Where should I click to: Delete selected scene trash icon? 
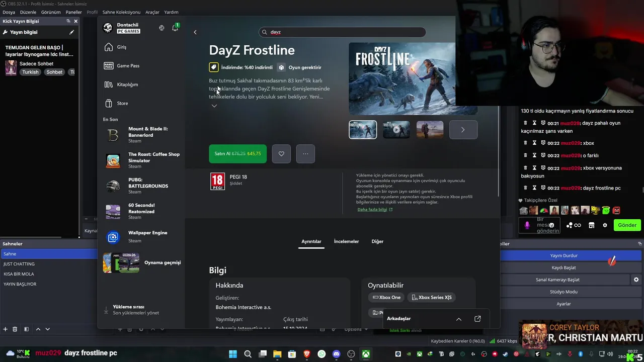coord(15,329)
